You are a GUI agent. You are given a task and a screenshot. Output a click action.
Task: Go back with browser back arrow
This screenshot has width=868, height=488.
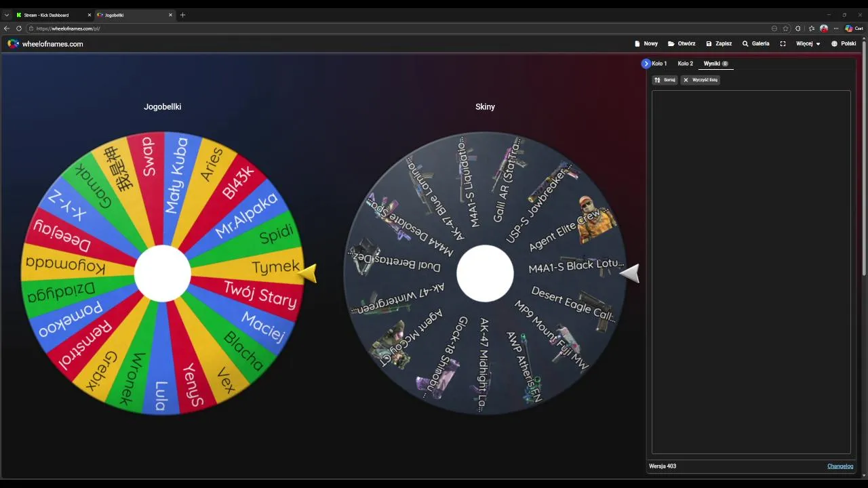[x=7, y=28]
